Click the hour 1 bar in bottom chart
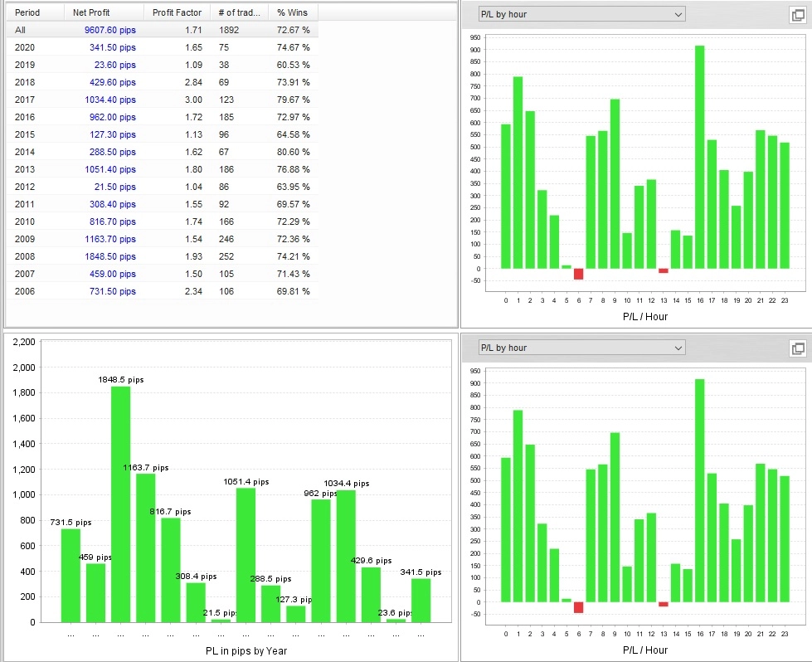 pyautogui.click(x=518, y=506)
